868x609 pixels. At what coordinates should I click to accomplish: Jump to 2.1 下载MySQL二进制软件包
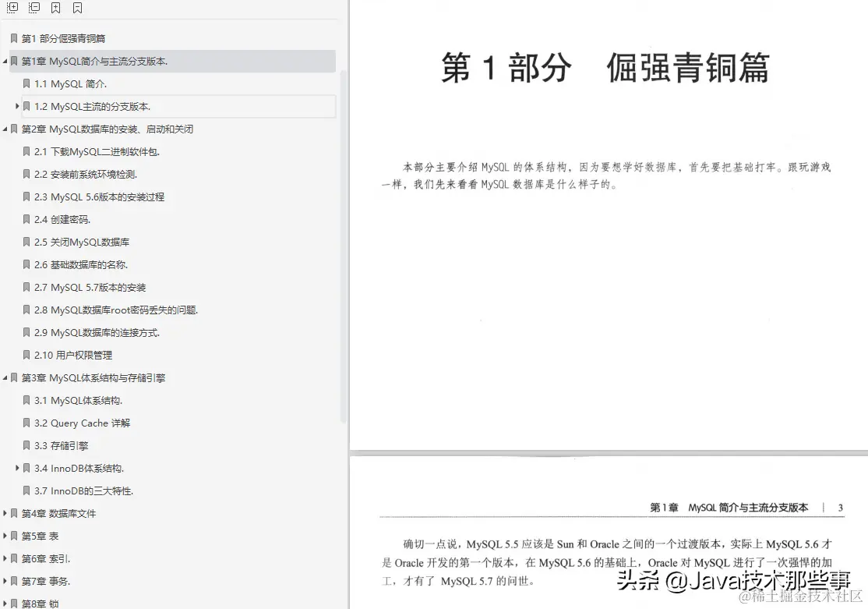[97, 152]
